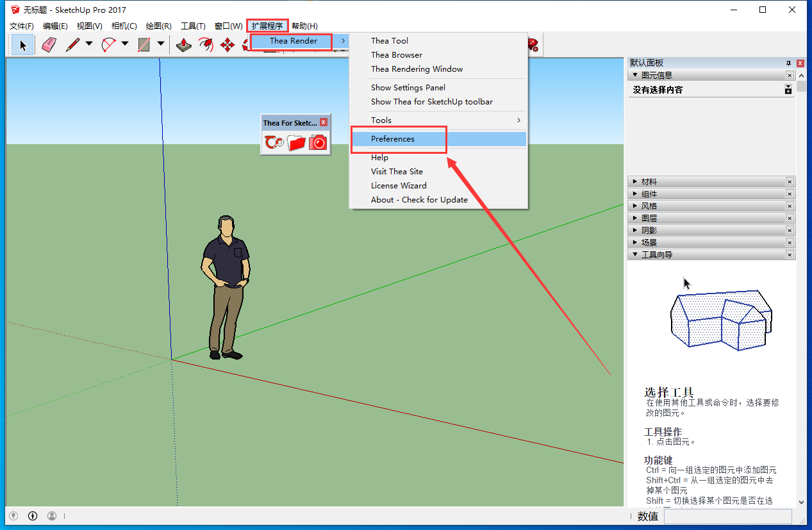Expand the 图层 panel

[635, 219]
